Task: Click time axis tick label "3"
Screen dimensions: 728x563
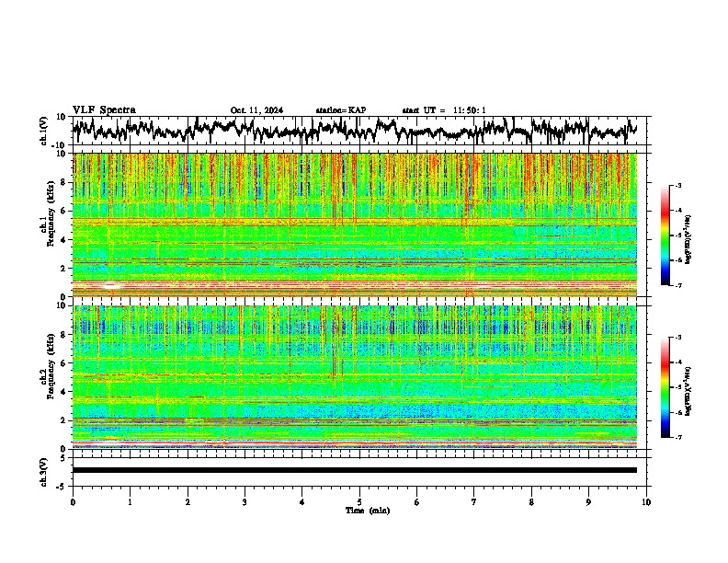Action: pyautogui.click(x=245, y=502)
